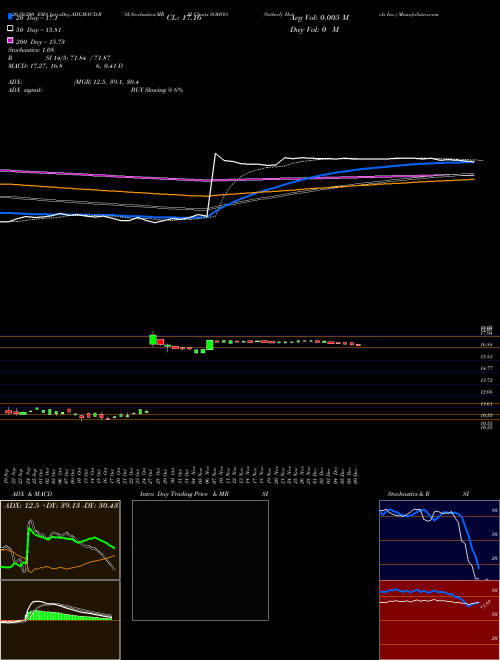This screenshot has width=500, height=660.
Task: Open the empty Intra Day Trading chart panel
Action: tap(200, 560)
